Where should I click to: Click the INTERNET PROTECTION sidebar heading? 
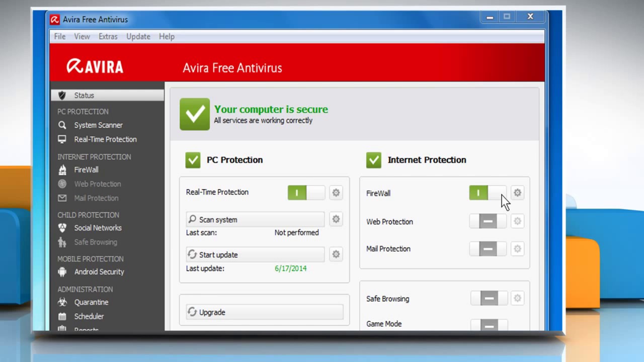(94, 157)
